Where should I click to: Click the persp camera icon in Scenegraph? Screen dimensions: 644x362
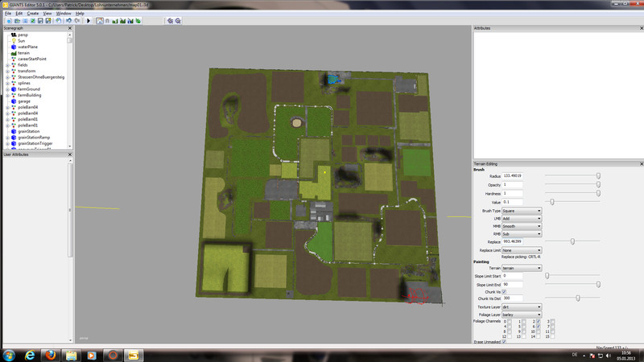[x=14, y=35]
